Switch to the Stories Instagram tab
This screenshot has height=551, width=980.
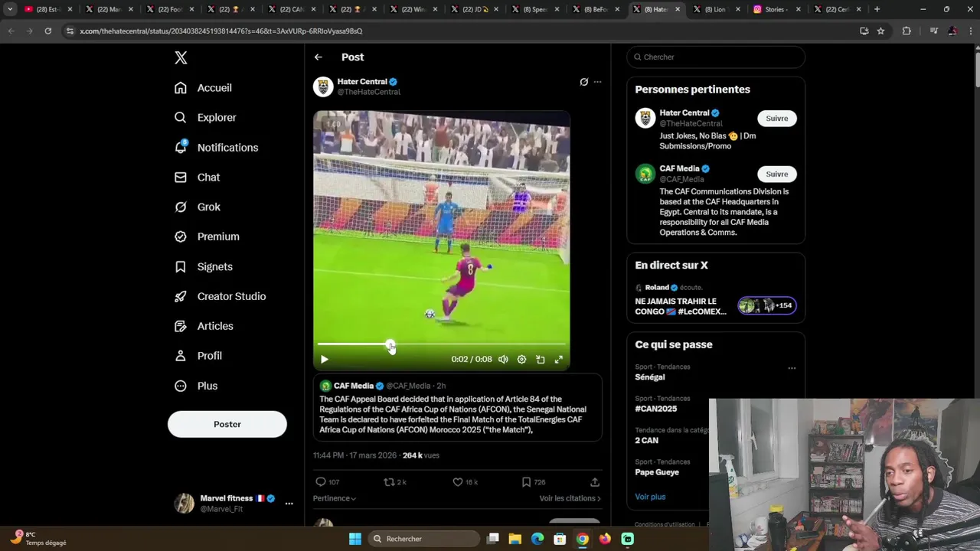pos(778,9)
